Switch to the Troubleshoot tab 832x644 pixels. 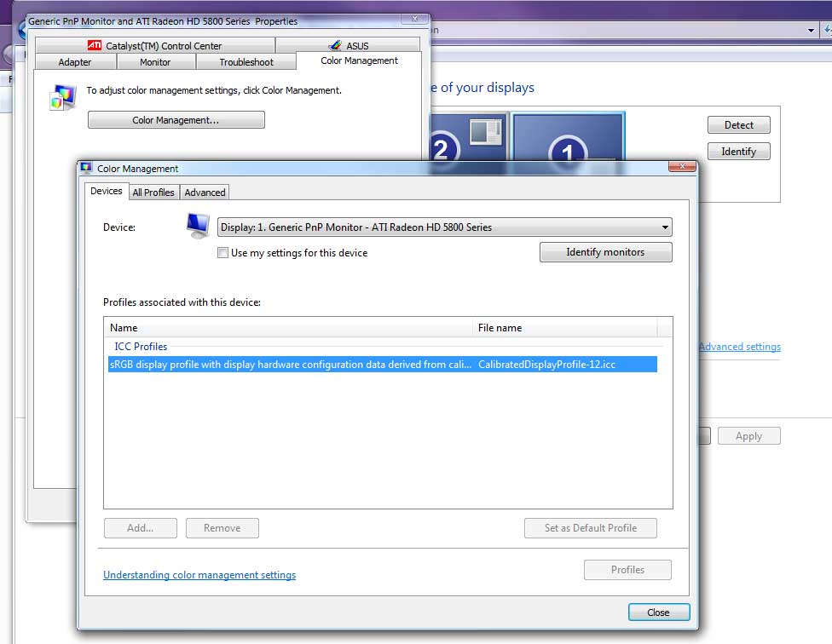point(246,62)
